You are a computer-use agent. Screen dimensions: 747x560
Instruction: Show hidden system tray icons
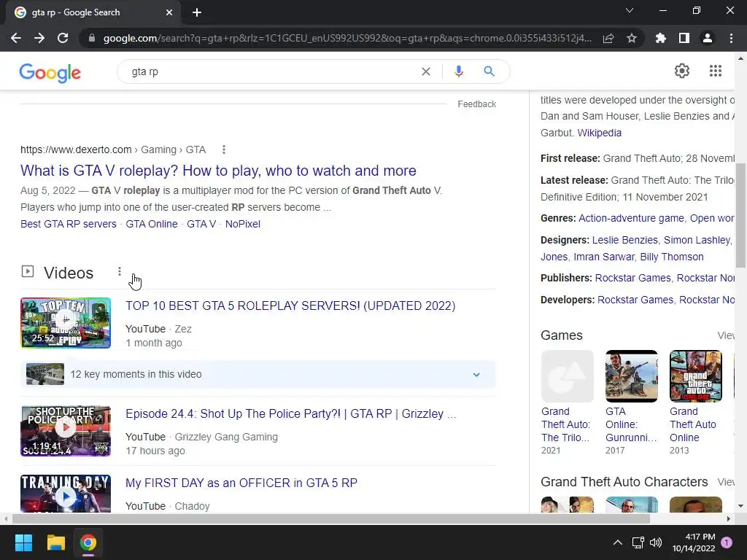(x=617, y=542)
